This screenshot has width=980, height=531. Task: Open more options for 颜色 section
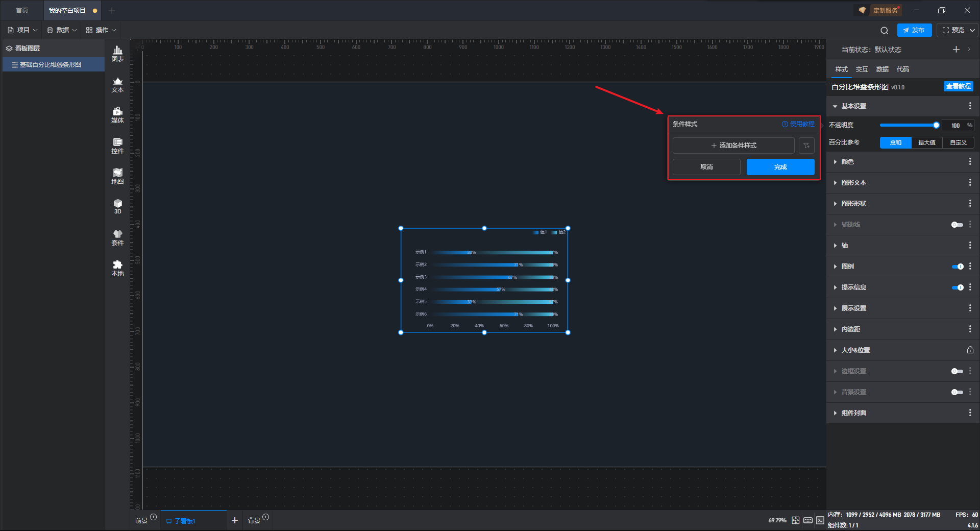(970, 161)
